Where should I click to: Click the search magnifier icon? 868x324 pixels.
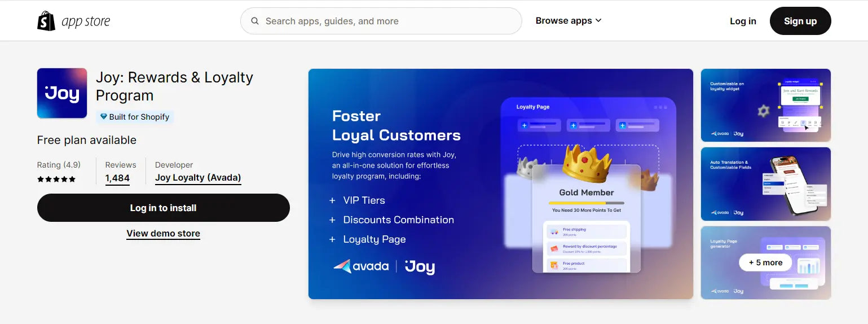click(255, 21)
